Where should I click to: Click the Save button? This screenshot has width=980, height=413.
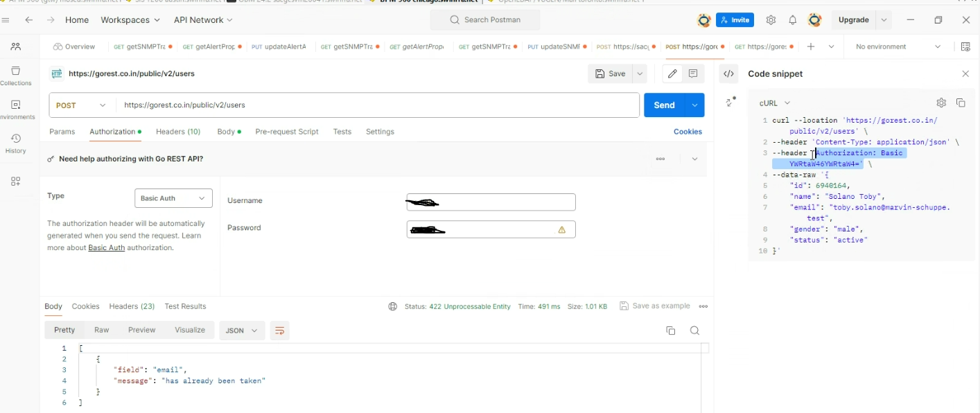pyautogui.click(x=611, y=73)
